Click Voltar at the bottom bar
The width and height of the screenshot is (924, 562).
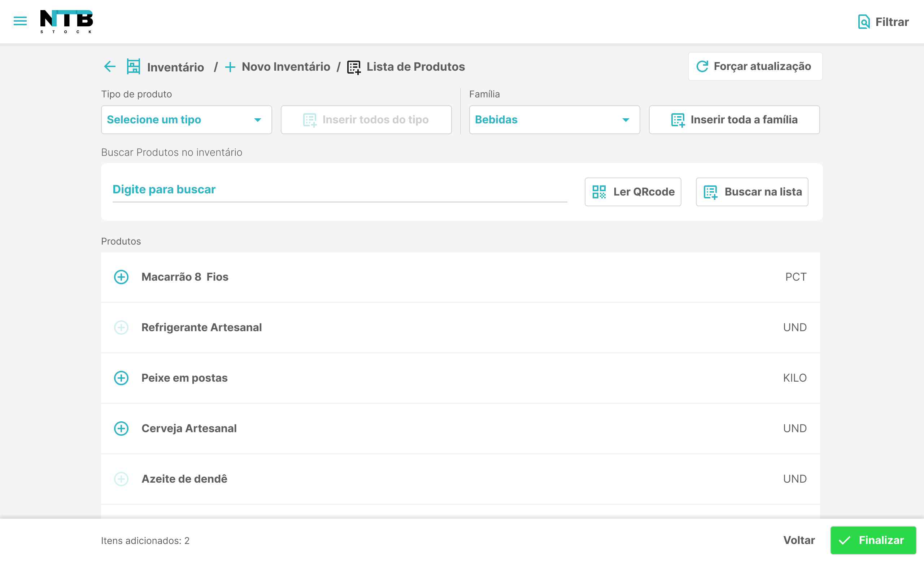[799, 540]
